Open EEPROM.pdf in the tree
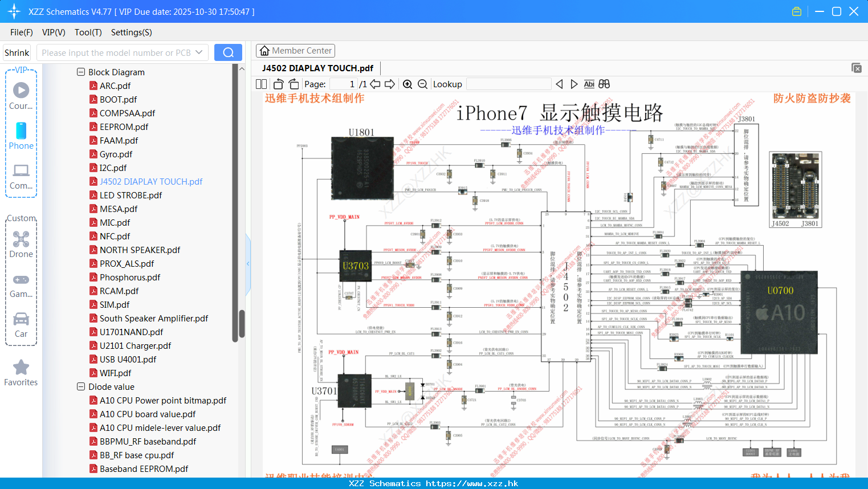This screenshot has width=868, height=489. (124, 127)
